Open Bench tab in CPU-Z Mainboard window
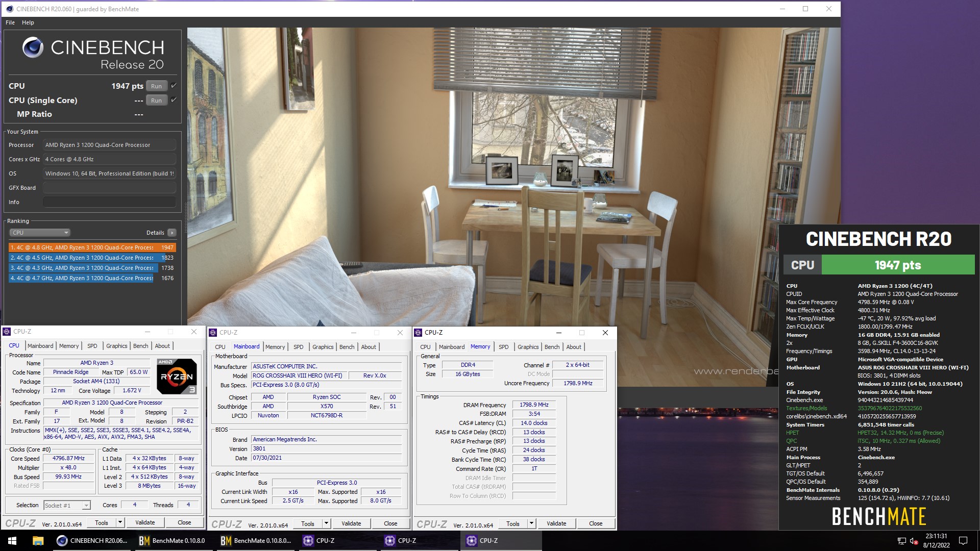This screenshot has height=551, width=980. pos(347,347)
